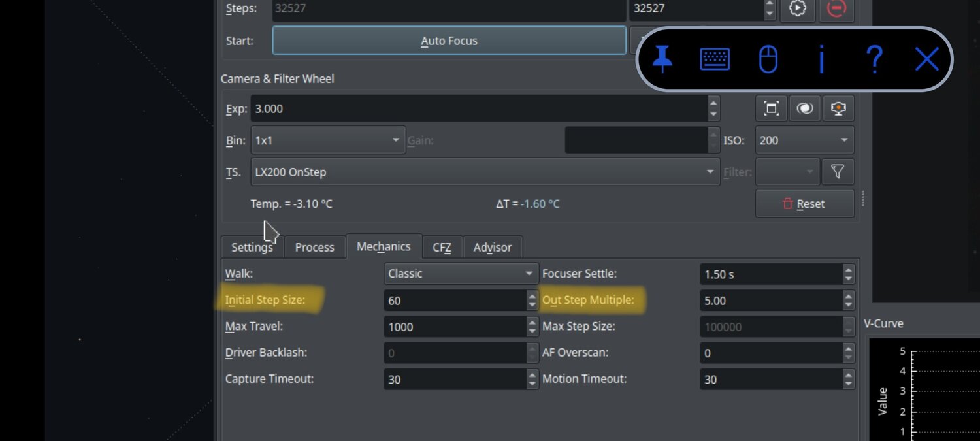This screenshot has height=441, width=980.
Task: Start focusing with the Auto Focus button
Action: tap(449, 41)
